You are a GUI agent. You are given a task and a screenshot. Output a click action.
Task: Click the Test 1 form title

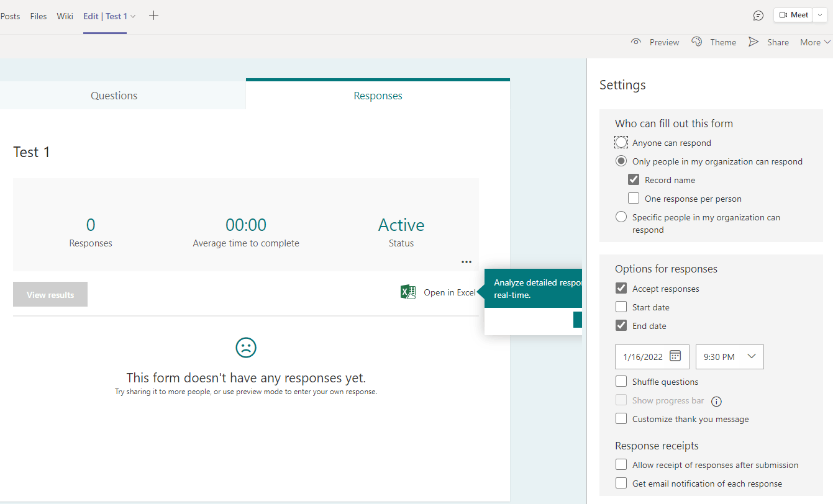(32, 152)
